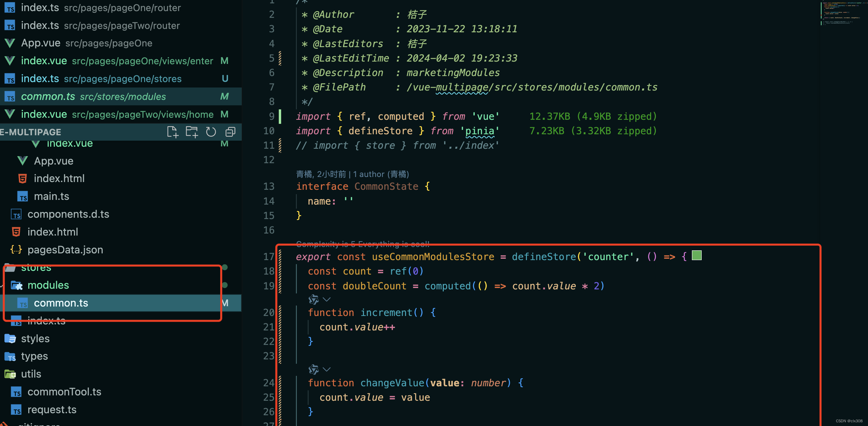Click the Vue icon of pageTwo/views/home index.vue
This screenshot has height=426, width=868.
pyautogui.click(x=10, y=114)
